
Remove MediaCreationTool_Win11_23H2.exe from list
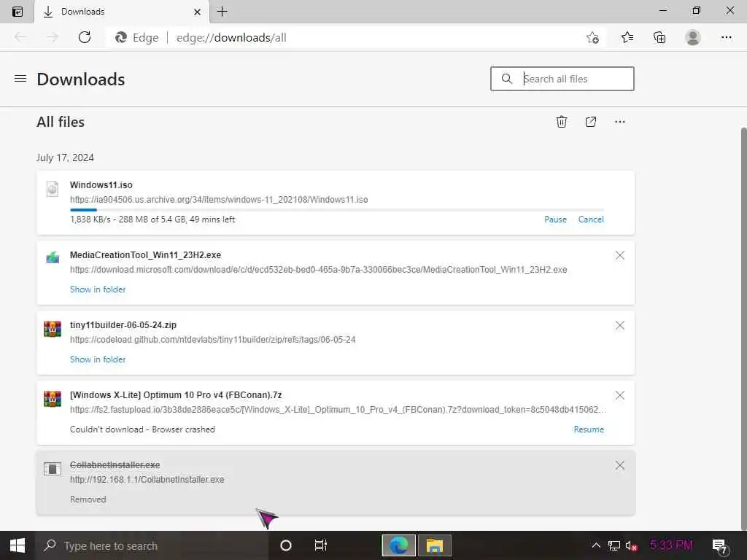click(x=620, y=255)
